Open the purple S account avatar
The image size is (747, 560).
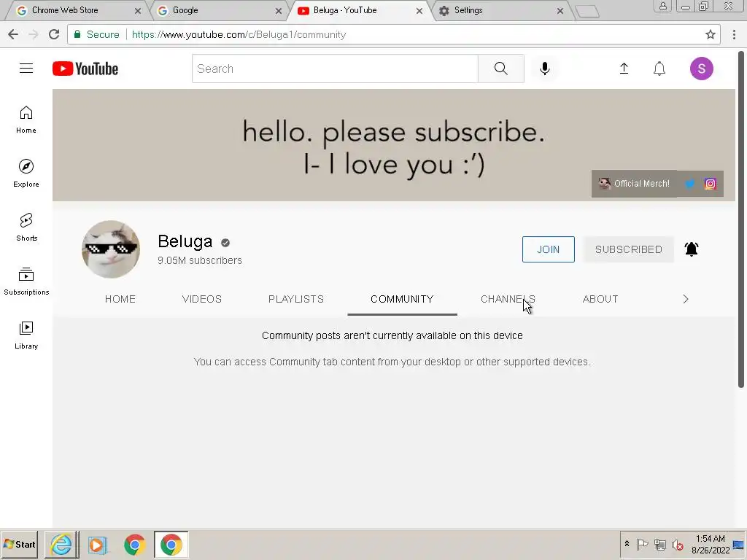click(x=702, y=69)
